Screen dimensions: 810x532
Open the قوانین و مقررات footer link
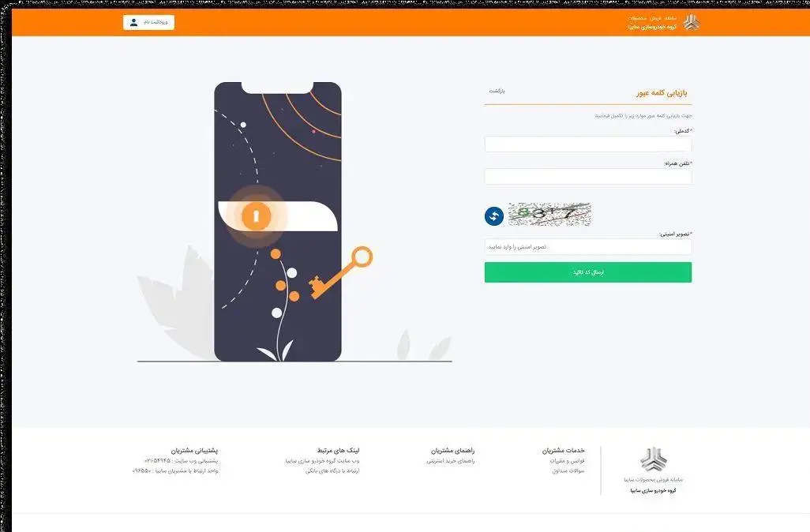567,460
